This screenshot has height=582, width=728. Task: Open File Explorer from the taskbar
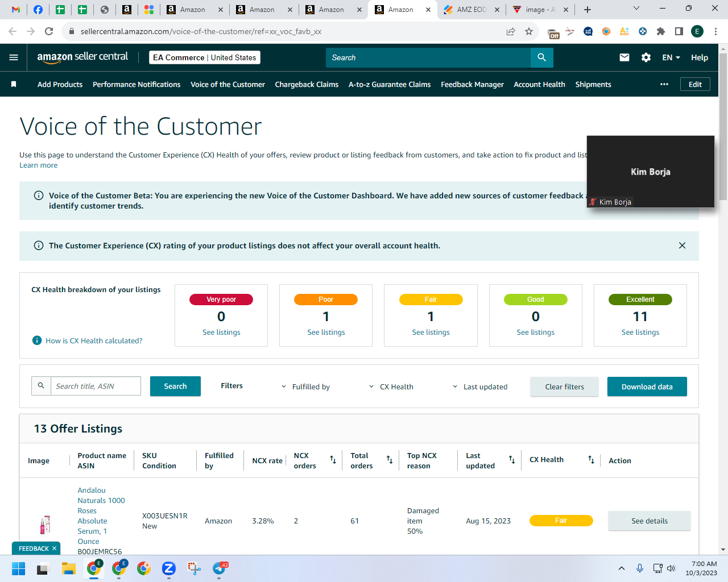tap(69, 568)
